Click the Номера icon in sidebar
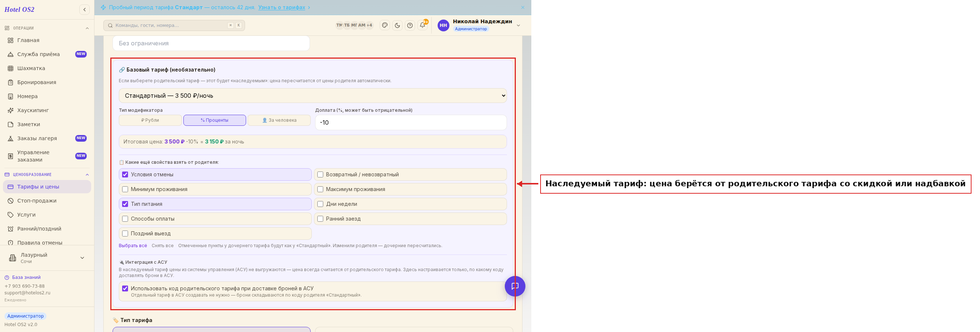980x332 pixels. tap(11, 97)
